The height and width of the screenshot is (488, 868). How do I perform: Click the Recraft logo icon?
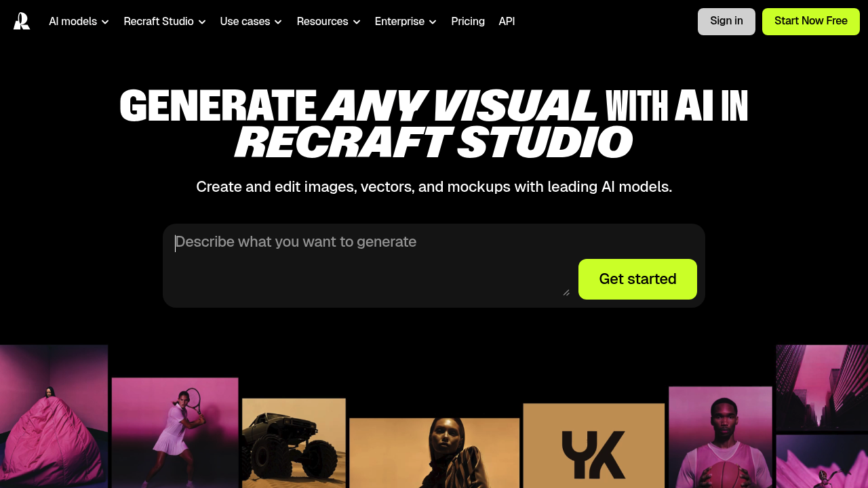[21, 21]
